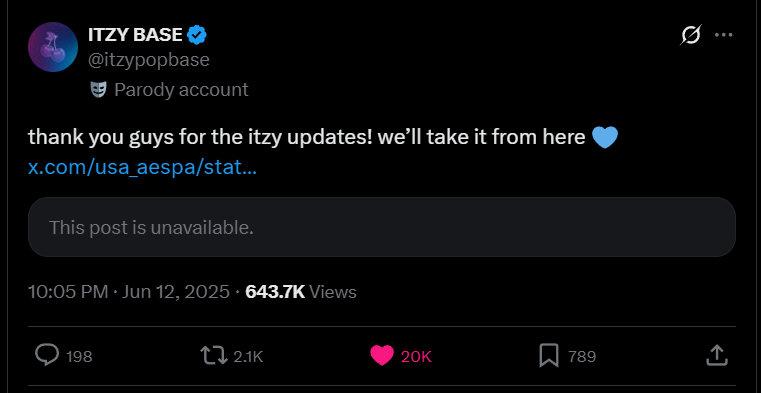761x393 pixels.
Task: Repost using the retweet arrows icon
Action: point(214,356)
